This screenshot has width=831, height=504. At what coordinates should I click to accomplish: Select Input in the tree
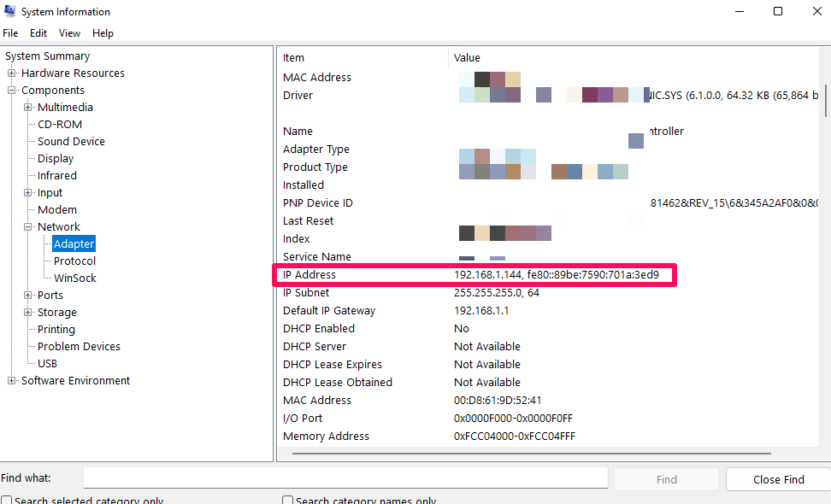tap(50, 193)
